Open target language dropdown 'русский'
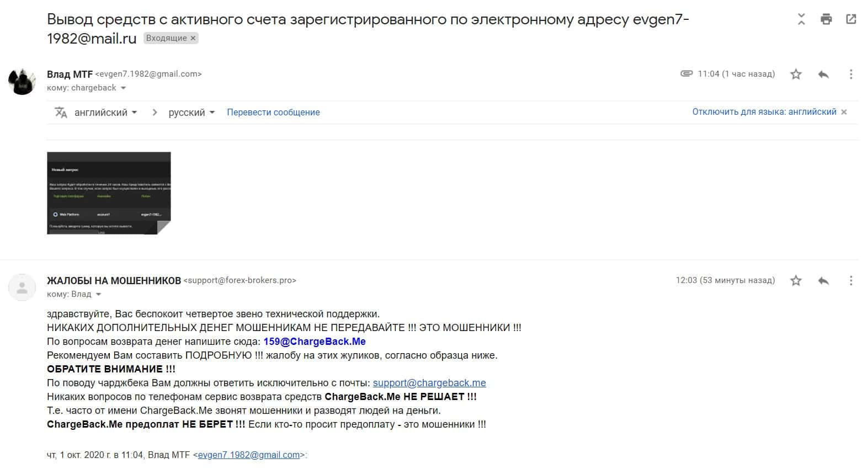The width and height of the screenshot is (868, 469). point(191,113)
